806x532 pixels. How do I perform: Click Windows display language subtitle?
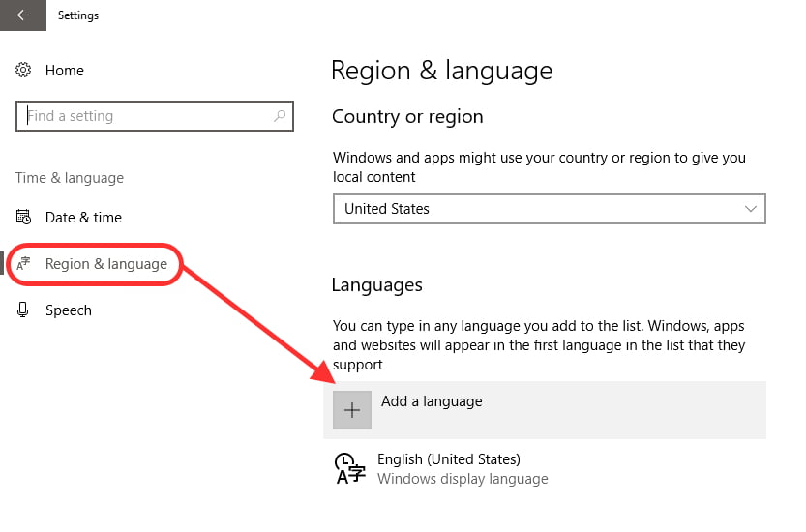(x=463, y=479)
